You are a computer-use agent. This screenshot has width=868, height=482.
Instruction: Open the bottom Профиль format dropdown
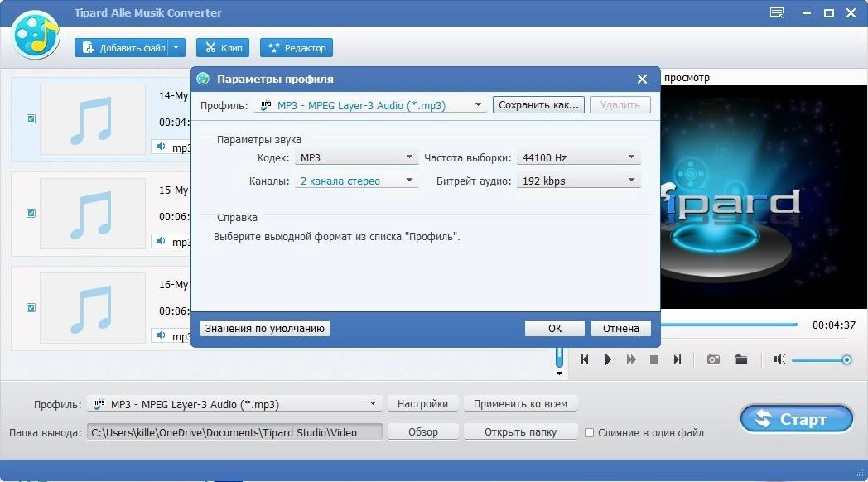[x=234, y=404]
